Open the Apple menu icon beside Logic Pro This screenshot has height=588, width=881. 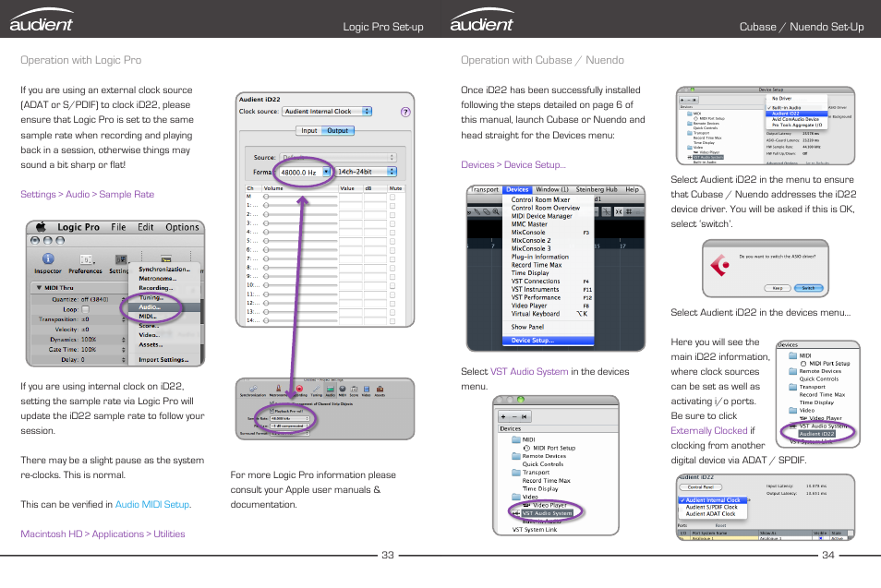pyautogui.click(x=41, y=227)
